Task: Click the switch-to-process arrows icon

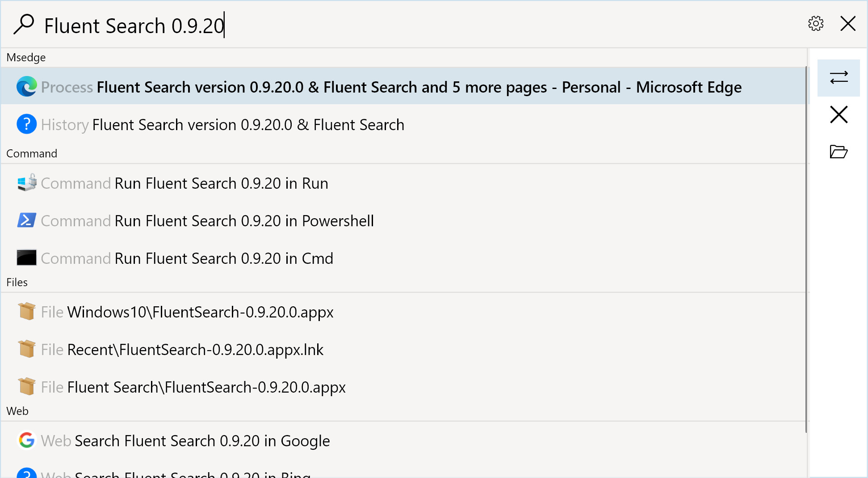Action: [839, 78]
